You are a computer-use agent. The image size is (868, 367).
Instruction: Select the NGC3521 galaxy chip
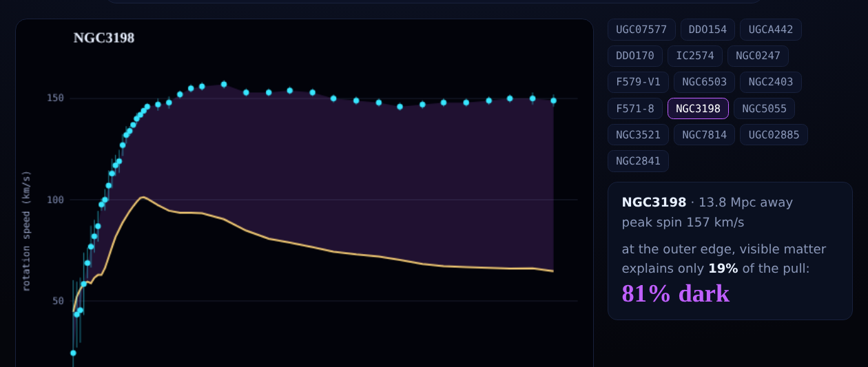click(638, 134)
